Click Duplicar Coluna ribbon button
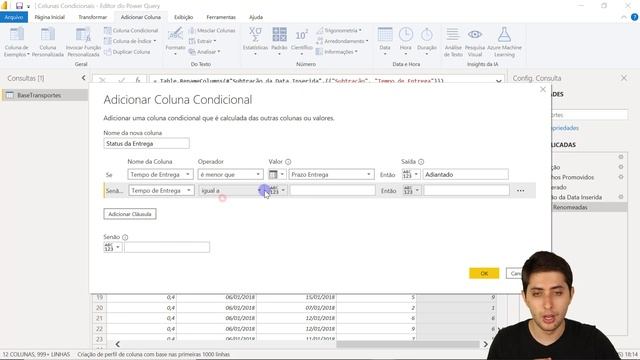 (x=127, y=52)
